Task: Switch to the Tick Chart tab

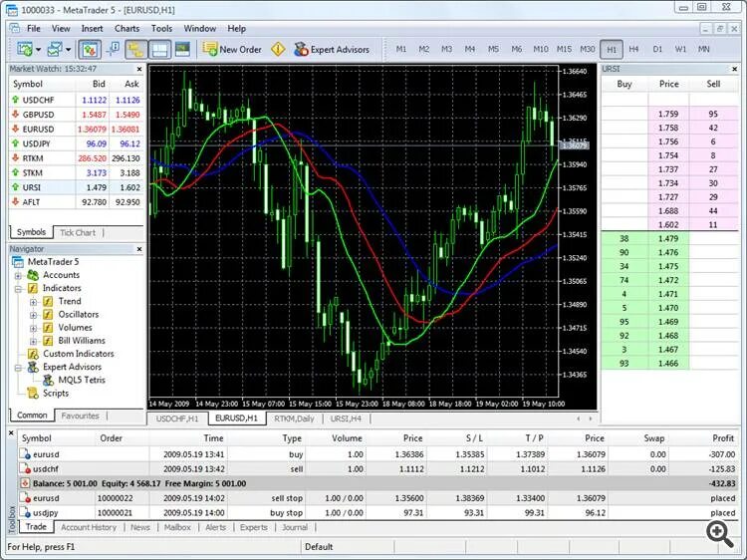Action: coord(78,232)
